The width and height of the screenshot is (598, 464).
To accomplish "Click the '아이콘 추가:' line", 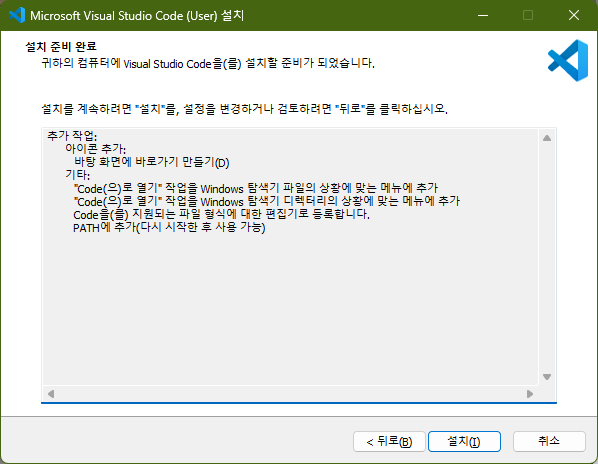I will click(x=95, y=149).
